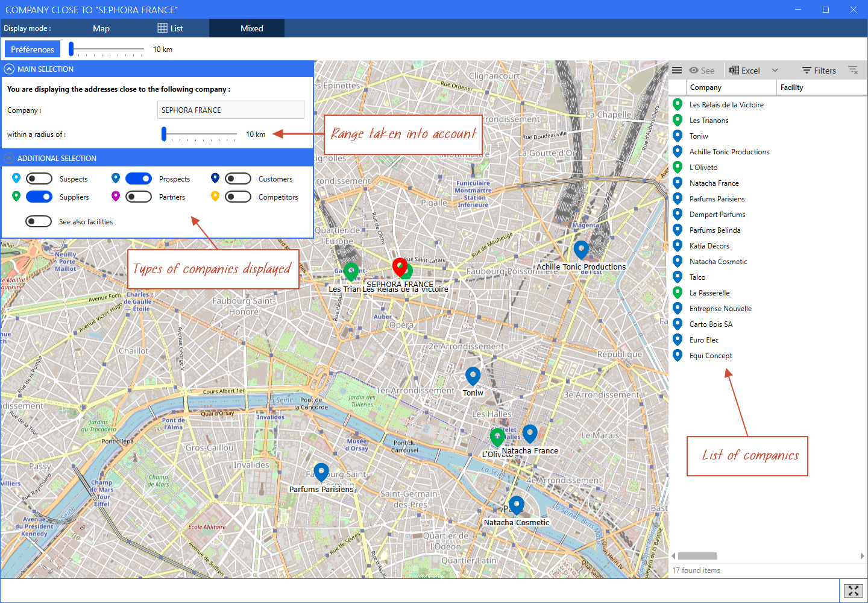
Task: Click the company list horizontal scrollbar thumb
Action: [x=697, y=556]
